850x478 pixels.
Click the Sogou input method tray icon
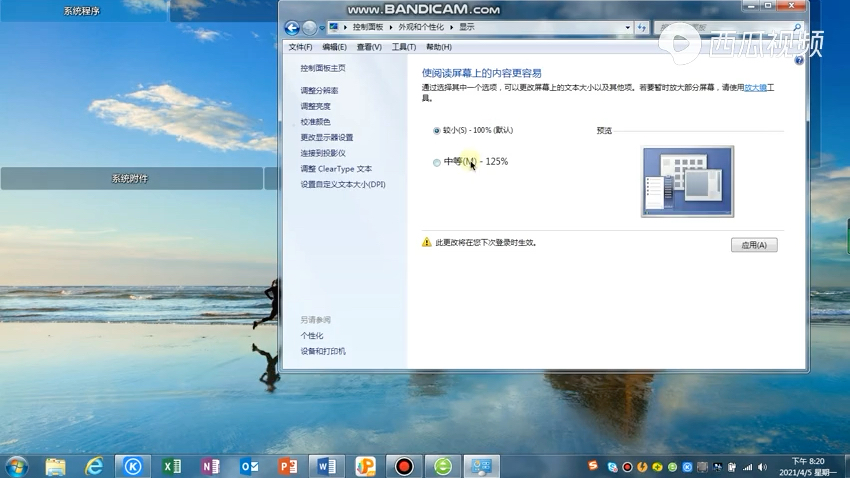593,466
